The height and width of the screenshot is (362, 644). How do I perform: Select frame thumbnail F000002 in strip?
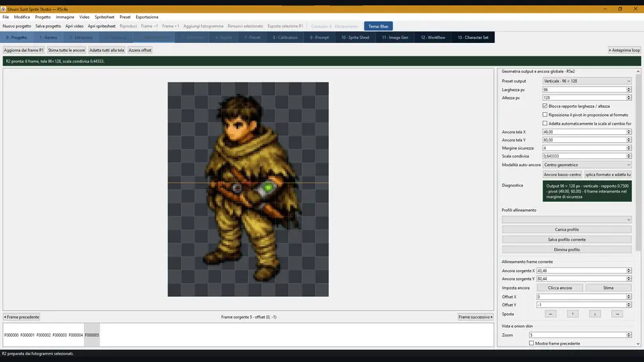tap(44, 335)
